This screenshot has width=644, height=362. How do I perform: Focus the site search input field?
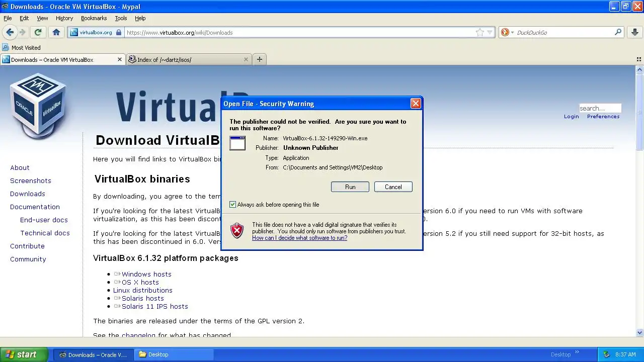tap(600, 108)
